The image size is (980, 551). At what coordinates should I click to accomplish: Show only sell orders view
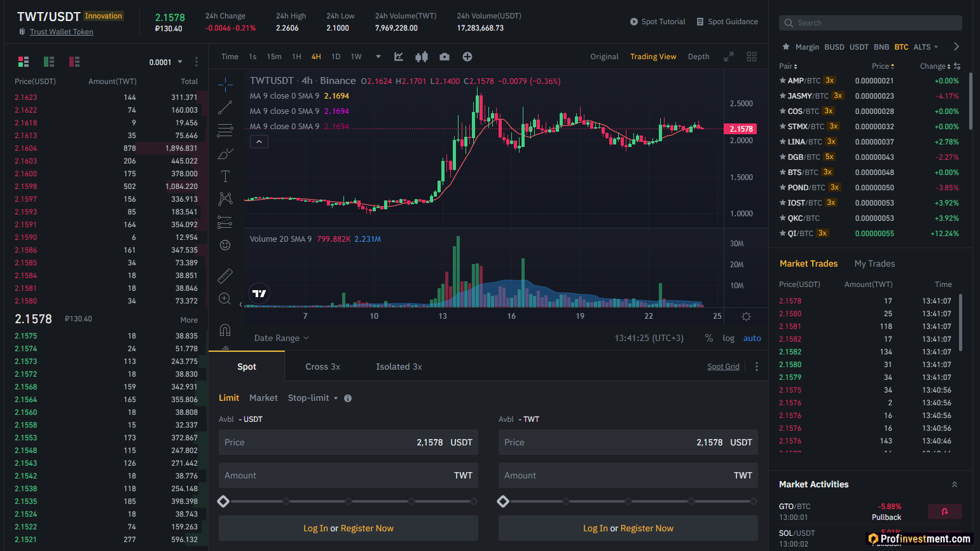74,62
